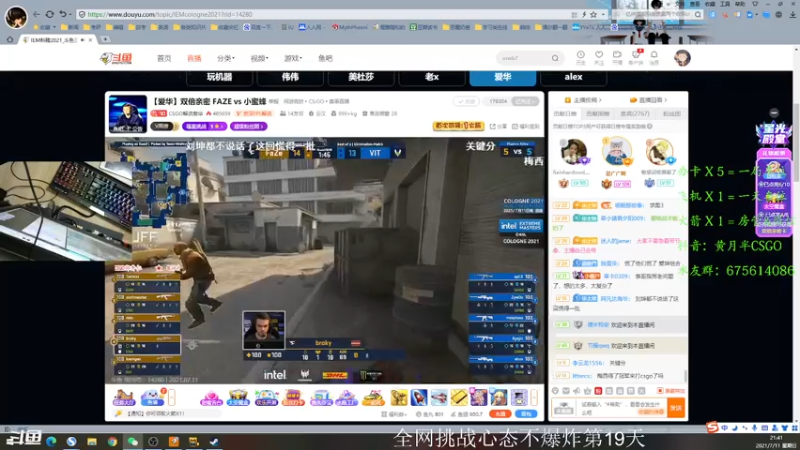Open the 直播回看 link in chat panel
Screen dimensions: 800x450
pyautogui.click(x=648, y=100)
